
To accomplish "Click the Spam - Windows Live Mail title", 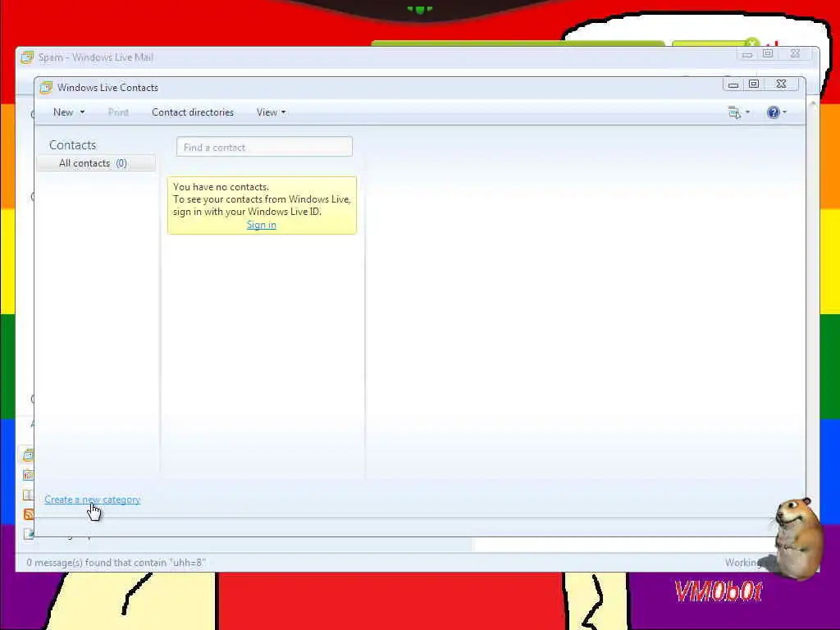I will (x=95, y=57).
